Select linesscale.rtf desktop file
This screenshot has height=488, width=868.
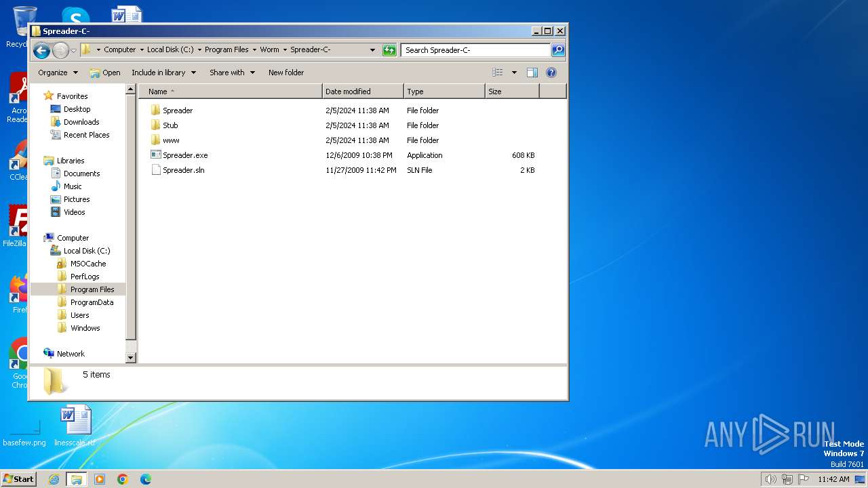pyautogui.click(x=75, y=426)
